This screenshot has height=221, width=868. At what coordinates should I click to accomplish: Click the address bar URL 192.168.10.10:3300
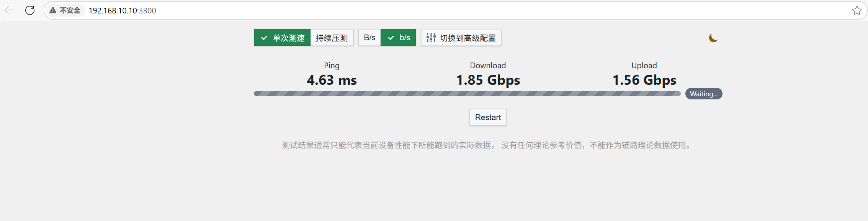122,10
